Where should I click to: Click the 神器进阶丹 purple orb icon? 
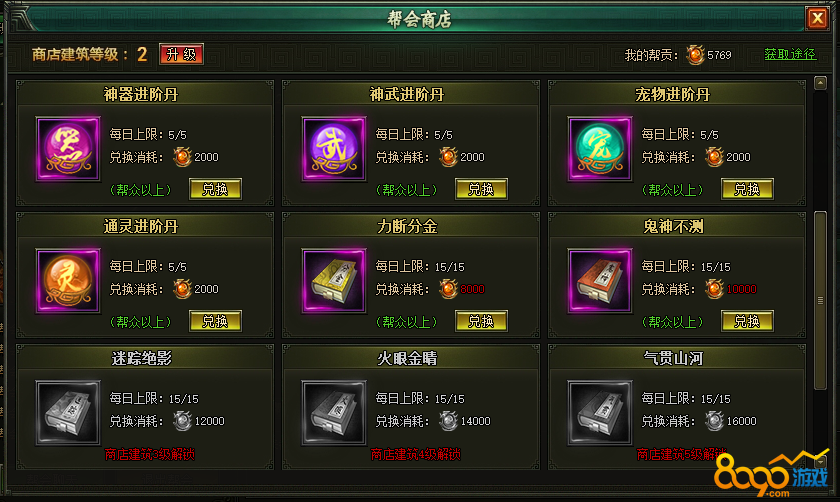[x=68, y=149]
